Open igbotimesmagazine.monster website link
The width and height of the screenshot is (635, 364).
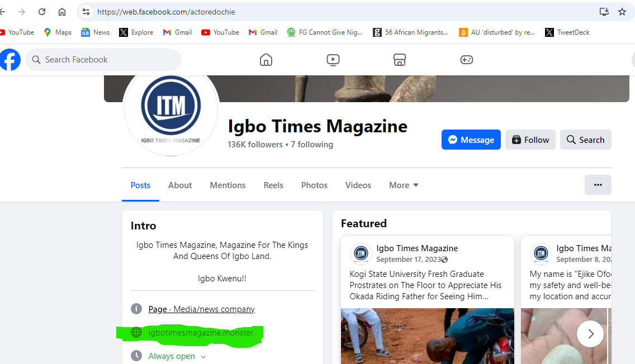point(201,332)
